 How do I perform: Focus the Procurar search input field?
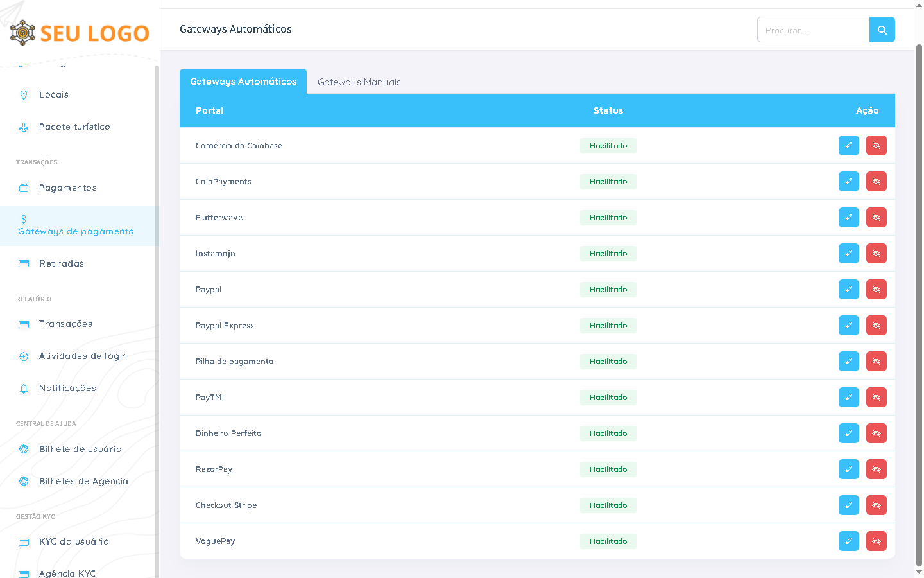(x=813, y=30)
